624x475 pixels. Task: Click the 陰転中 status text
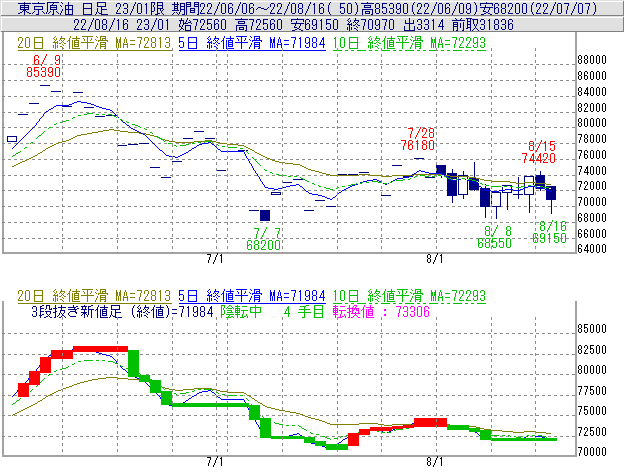[x=241, y=311]
